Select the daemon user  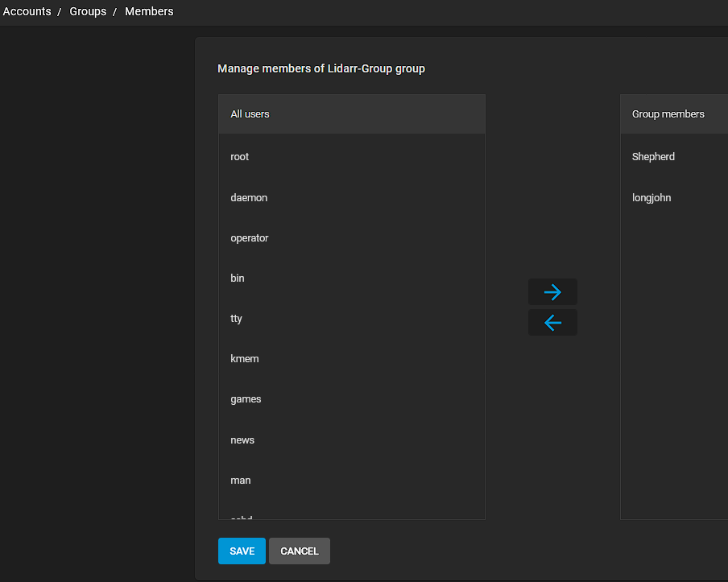[351, 198]
